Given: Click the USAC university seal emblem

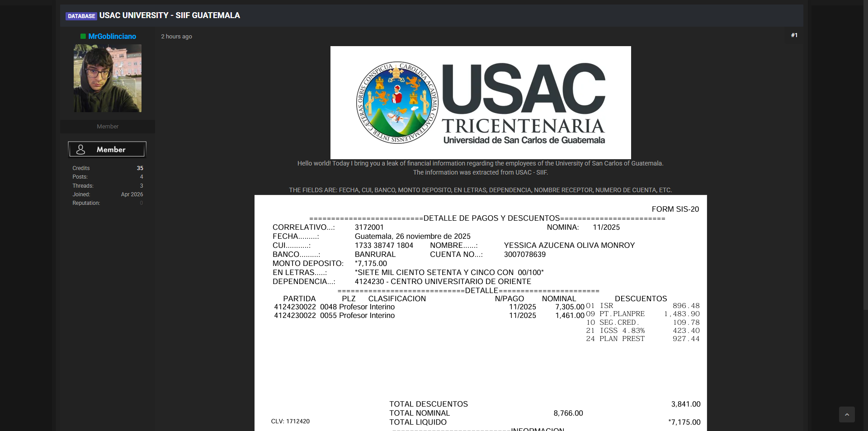Looking at the screenshot, I should [x=396, y=103].
